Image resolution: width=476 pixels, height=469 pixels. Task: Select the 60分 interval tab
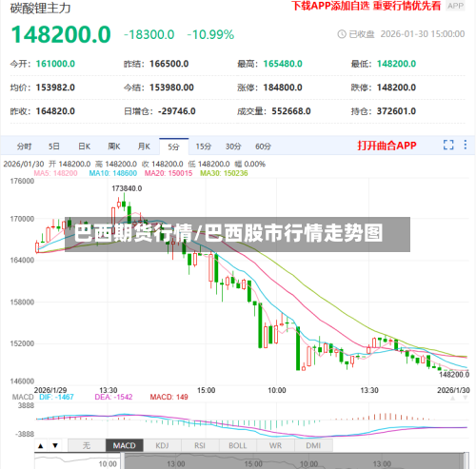(x=263, y=147)
